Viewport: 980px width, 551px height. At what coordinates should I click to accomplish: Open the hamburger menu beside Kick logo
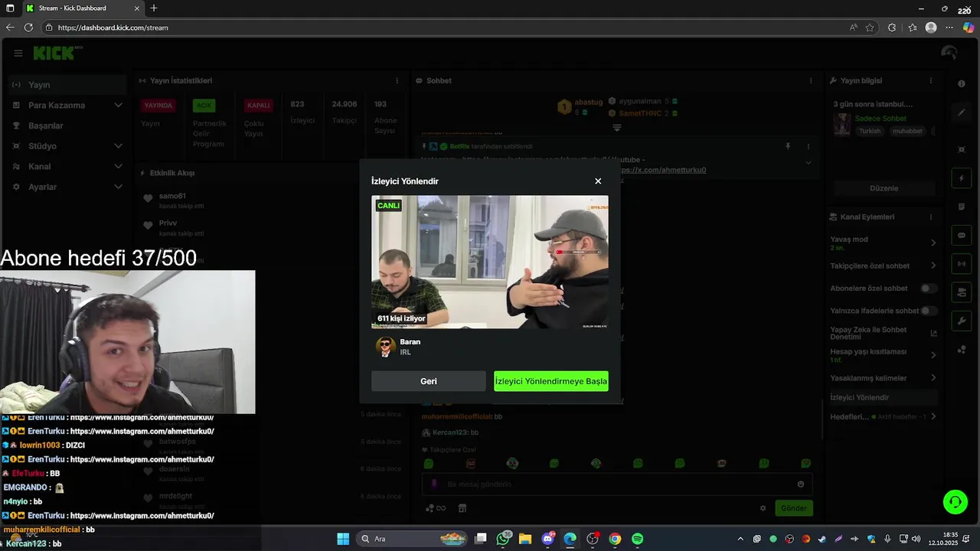(18, 53)
